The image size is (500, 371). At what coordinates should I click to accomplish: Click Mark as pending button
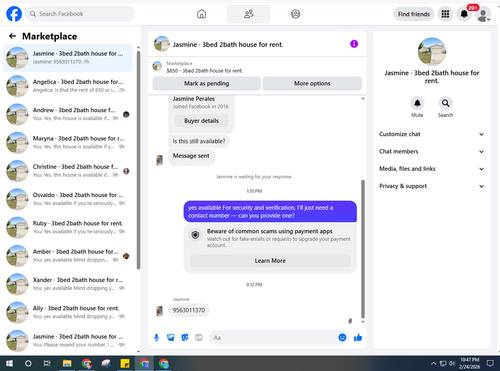point(207,83)
